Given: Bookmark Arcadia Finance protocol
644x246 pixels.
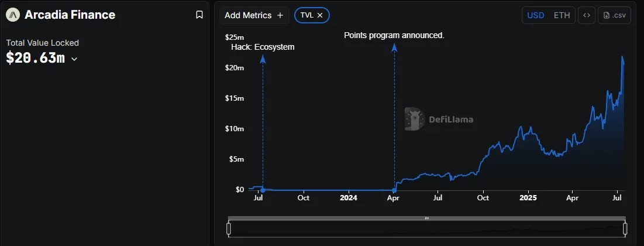Looking at the screenshot, I should [x=199, y=15].
